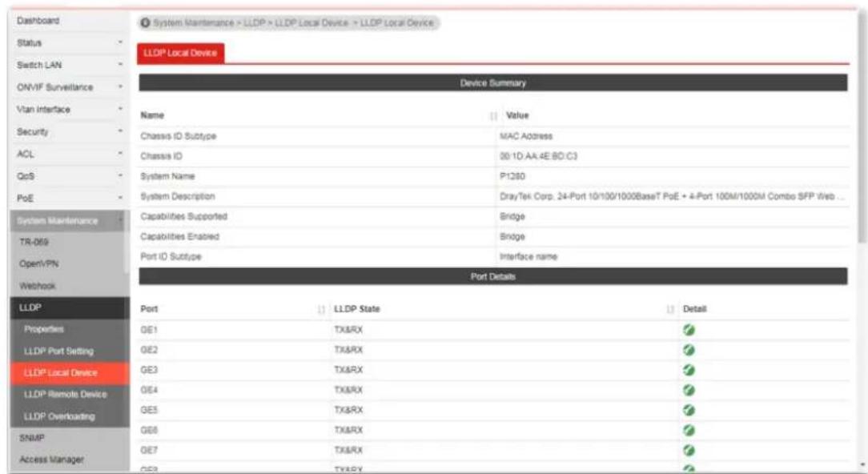Click the GE7 port cell
868x474 pixels.
click(149, 450)
